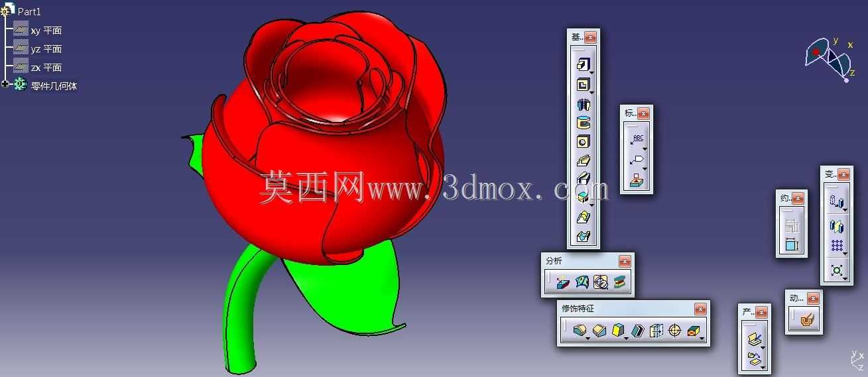Run the Draft Analysis tool
868x377 pixels.
pos(563,282)
